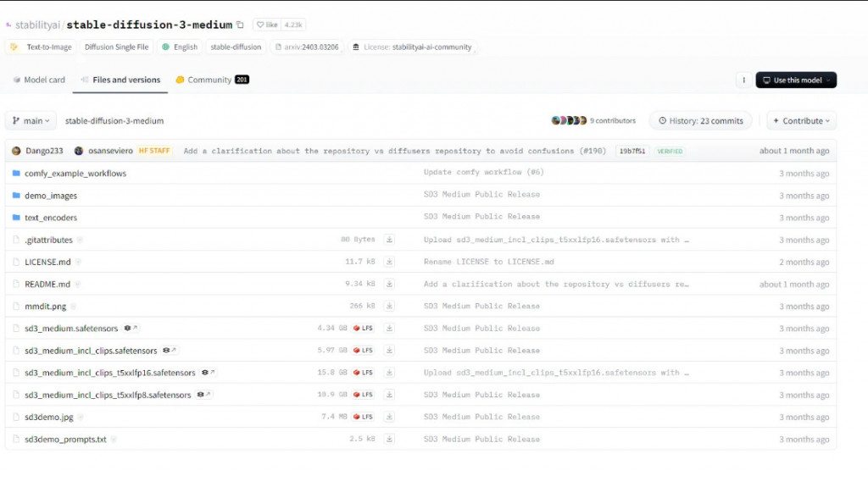Click 'Update comfy workflow (#6)' commit message
This screenshot has height=487, width=868.
click(x=484, y=172)
